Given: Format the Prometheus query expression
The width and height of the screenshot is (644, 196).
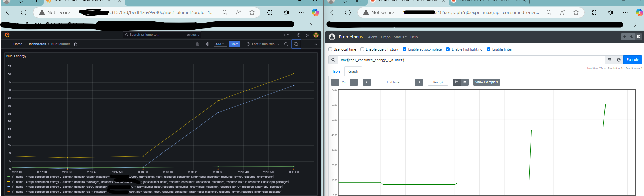Looking at the screenshot, I should [x=609, y=60].
